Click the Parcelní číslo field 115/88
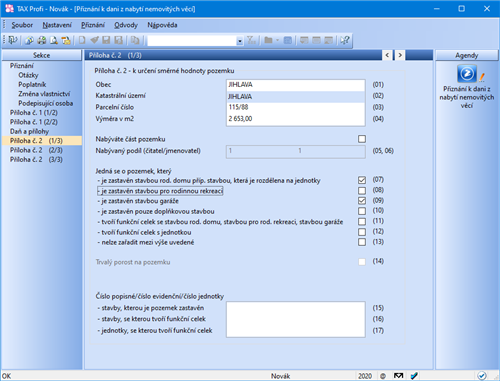 pyautogui.click(x=296, y=107)
